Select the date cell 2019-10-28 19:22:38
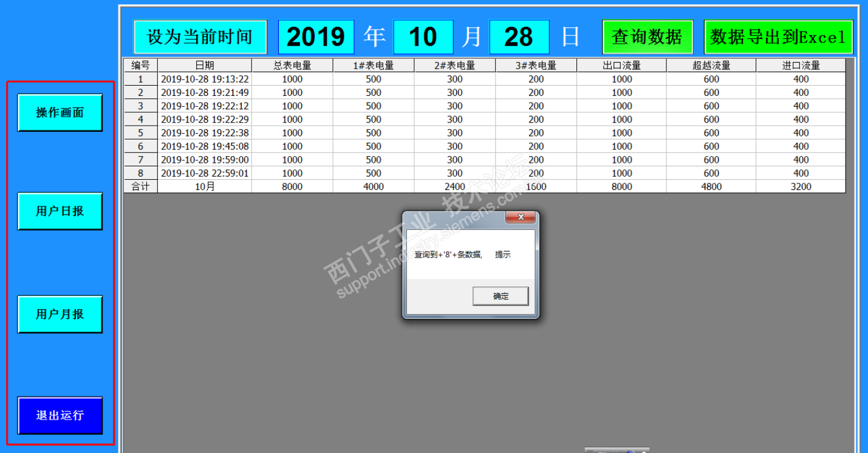 [205, 132]
